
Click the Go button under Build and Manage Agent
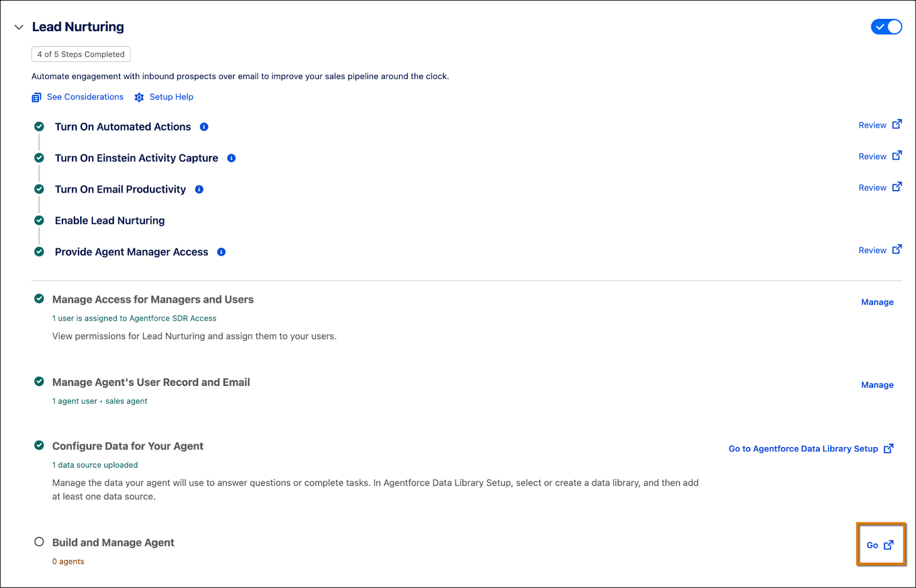click(872, 545)
